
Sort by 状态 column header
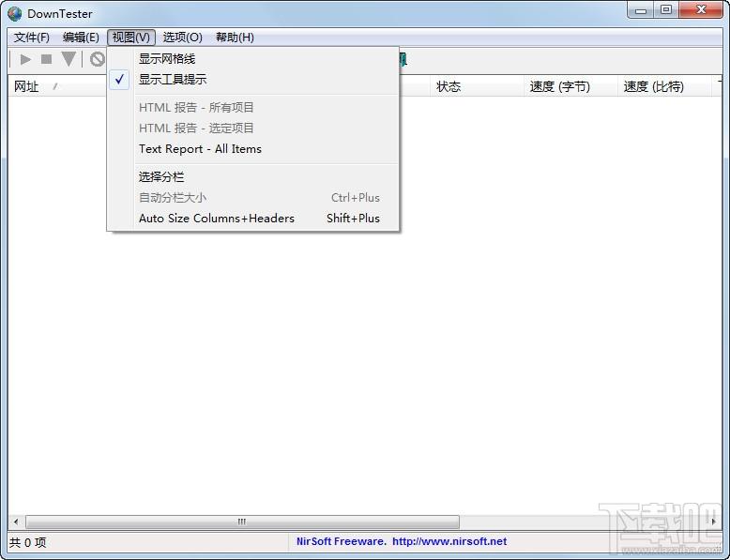449,86
